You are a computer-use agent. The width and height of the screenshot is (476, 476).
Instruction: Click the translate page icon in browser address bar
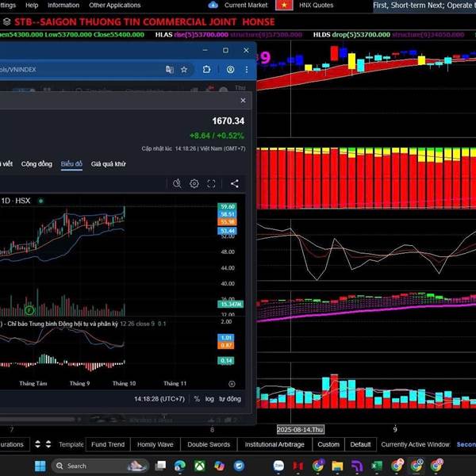[x=170, y=70]
